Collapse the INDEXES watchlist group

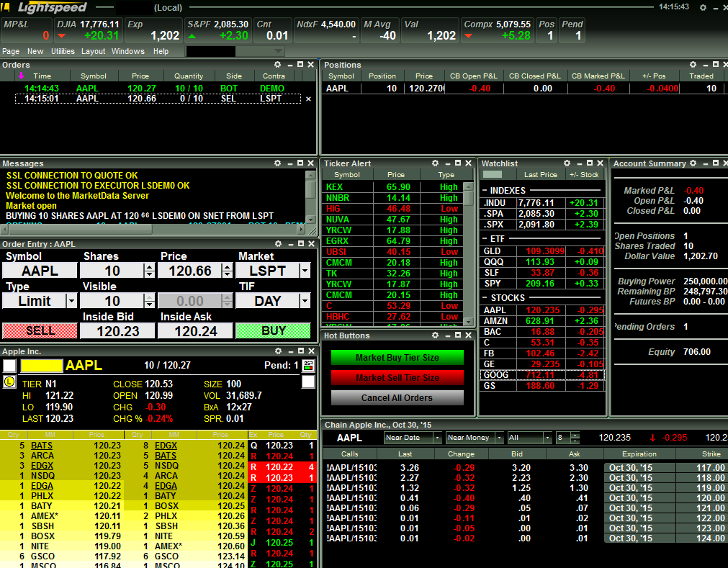(x=485, y=191)
